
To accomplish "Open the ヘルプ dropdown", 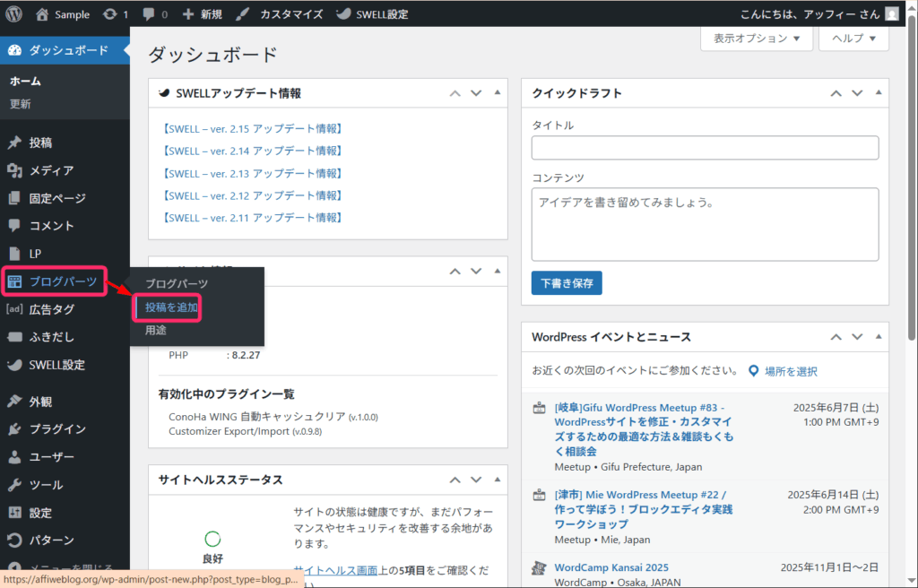I will 853,39.
